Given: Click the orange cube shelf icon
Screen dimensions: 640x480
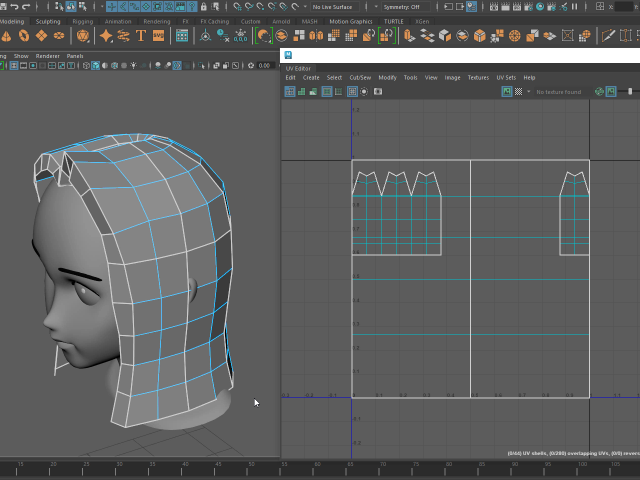Looking at the screenshot, I should click(x=480, y=36).
